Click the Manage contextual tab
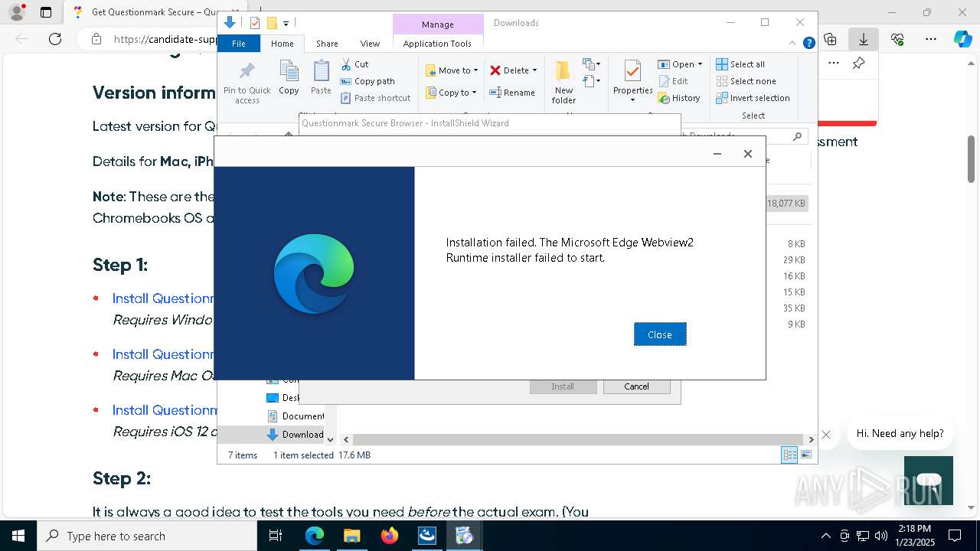The height and width of the screenshot is (551, 980). click(x=438, y=24)
